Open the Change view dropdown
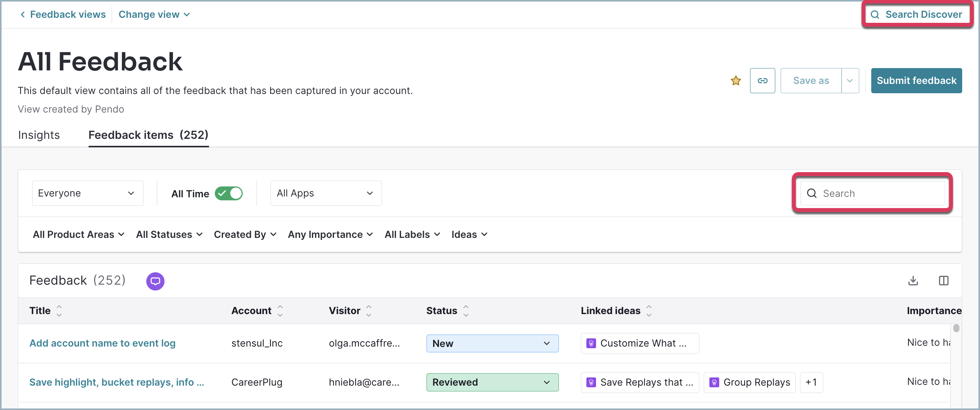 154,14
